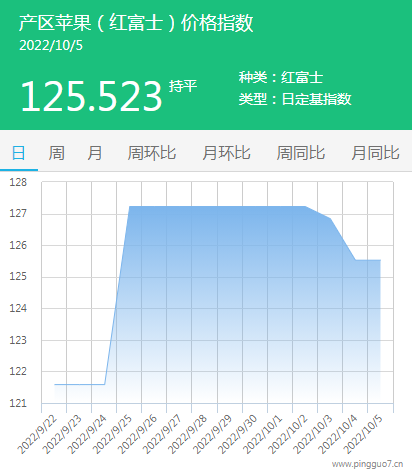
Task: Switch to the 周 weekly tab
Action: point(57,153)
